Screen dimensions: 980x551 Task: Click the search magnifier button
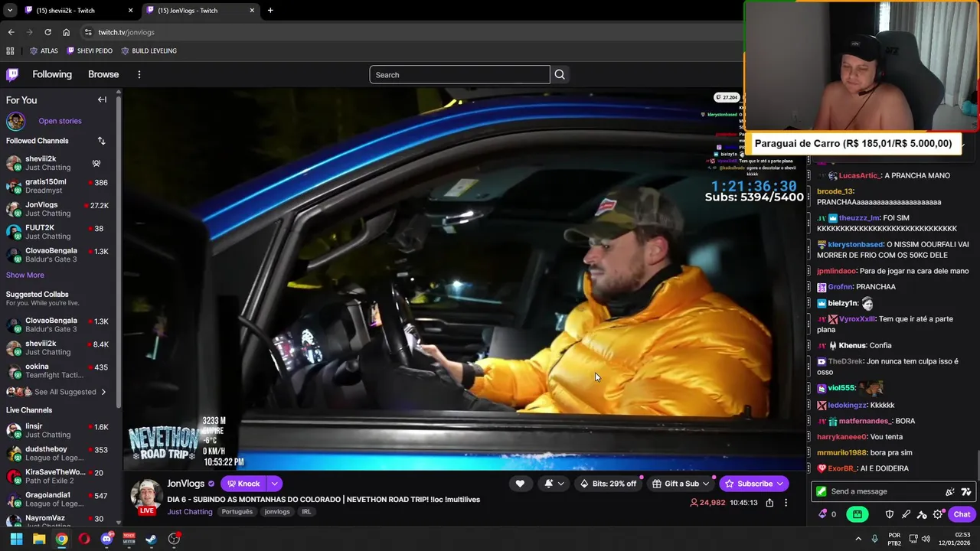tap(560, 74)
